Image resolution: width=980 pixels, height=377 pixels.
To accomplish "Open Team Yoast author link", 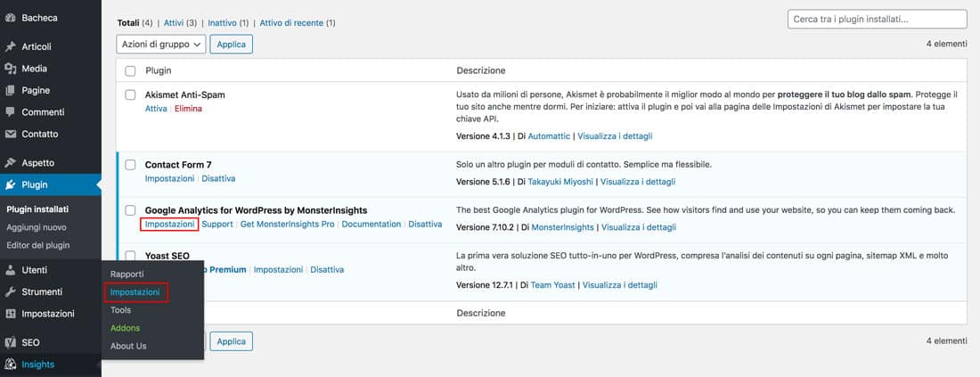I will coord(554,285).
